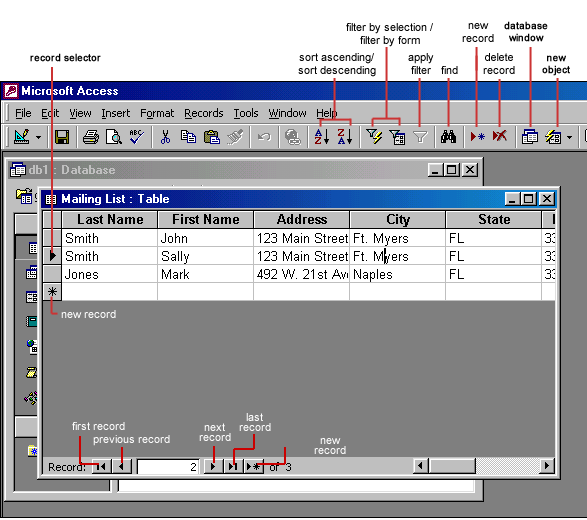Click the Undo arrow icon

click(x=264, y=137)
